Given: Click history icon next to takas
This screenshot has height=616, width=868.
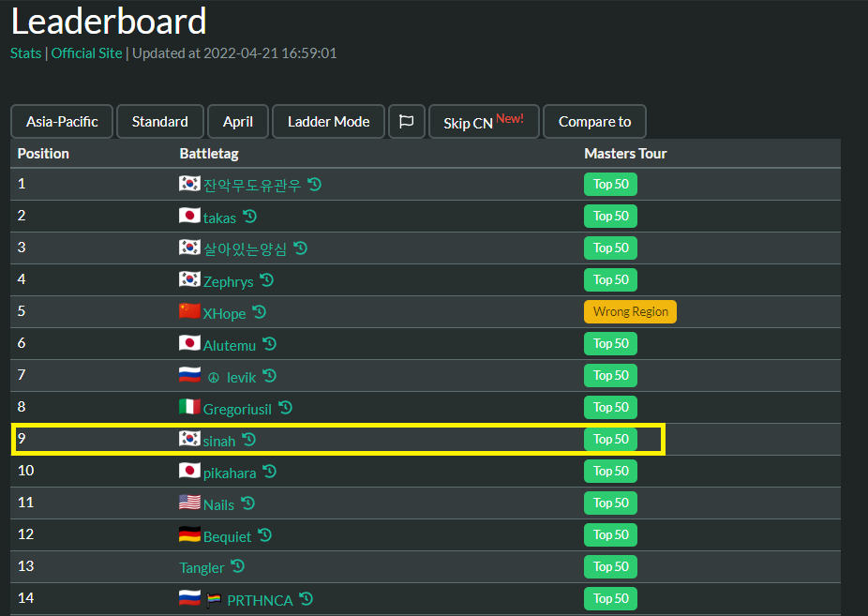Looking at the screenshot, I should [249, 217].
